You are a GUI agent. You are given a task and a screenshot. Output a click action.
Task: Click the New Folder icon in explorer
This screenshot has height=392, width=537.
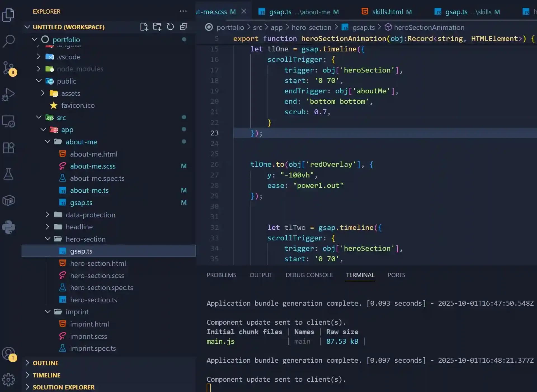(157, 27)
